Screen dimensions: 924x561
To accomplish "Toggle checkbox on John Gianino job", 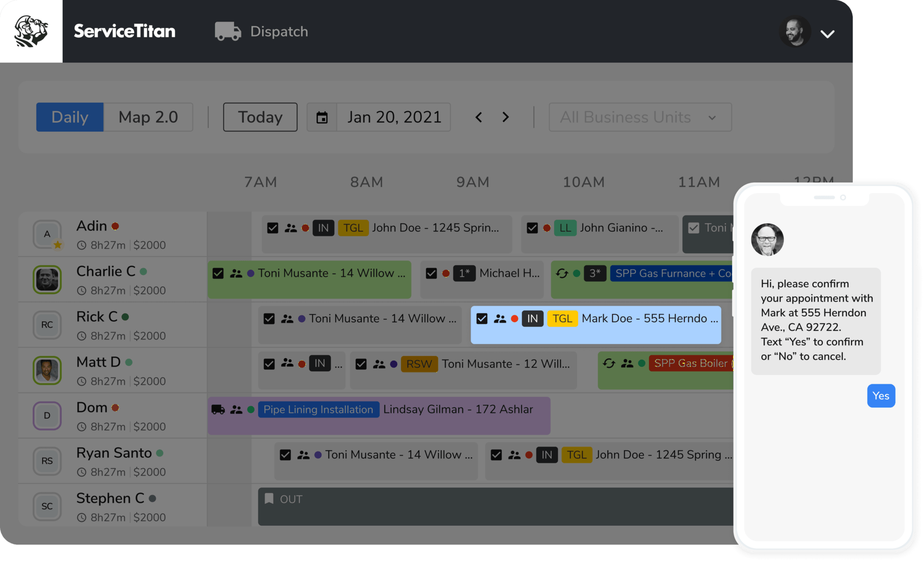I will click(532, 228).
